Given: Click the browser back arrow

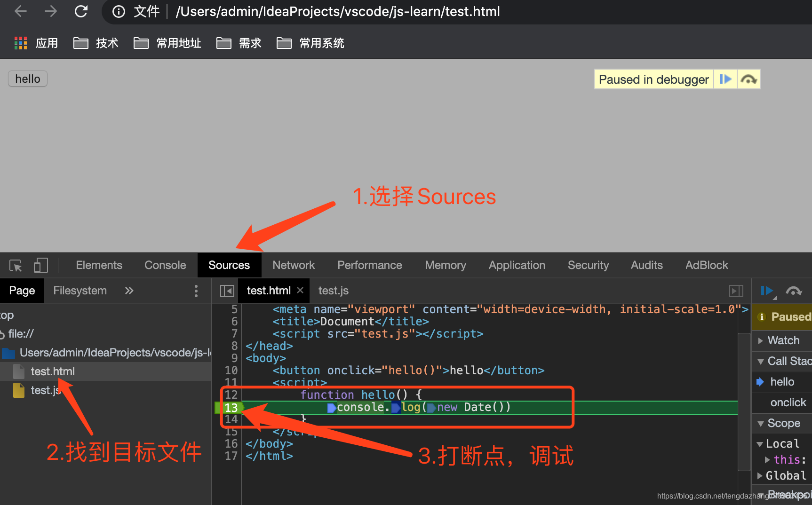Looking at the screenshot, I should (21, 11).
